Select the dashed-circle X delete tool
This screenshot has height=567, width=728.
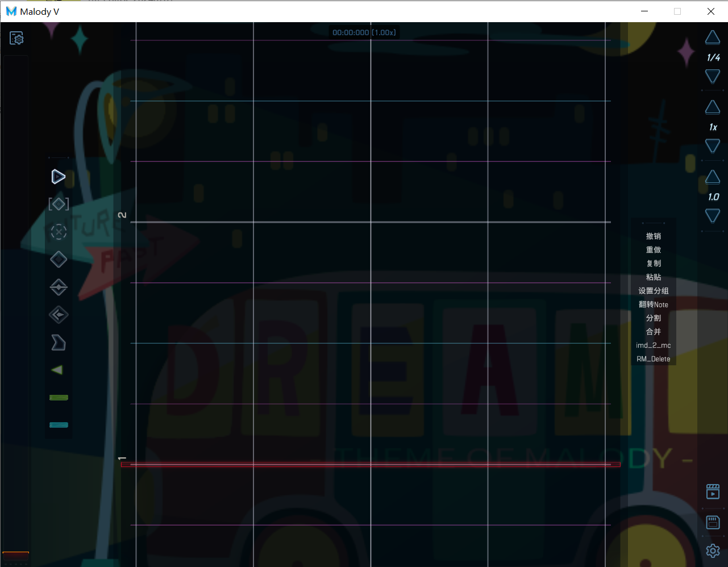[59, 232]
